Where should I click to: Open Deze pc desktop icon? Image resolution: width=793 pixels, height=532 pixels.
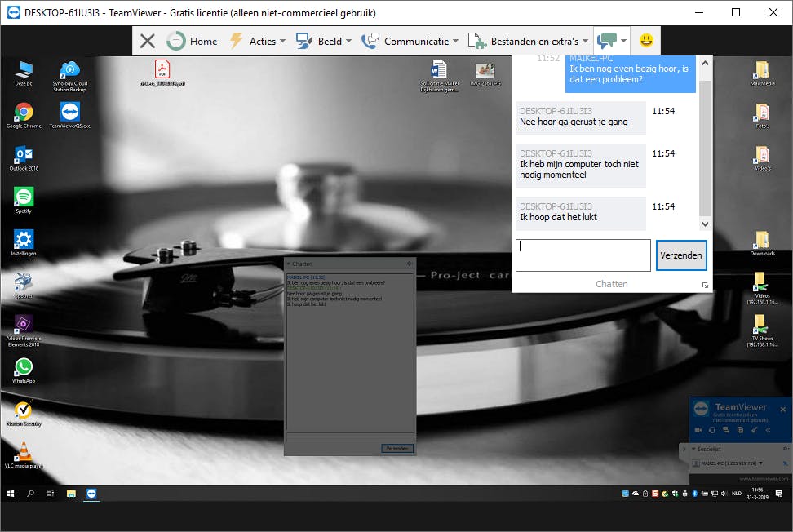pos(24,73)
